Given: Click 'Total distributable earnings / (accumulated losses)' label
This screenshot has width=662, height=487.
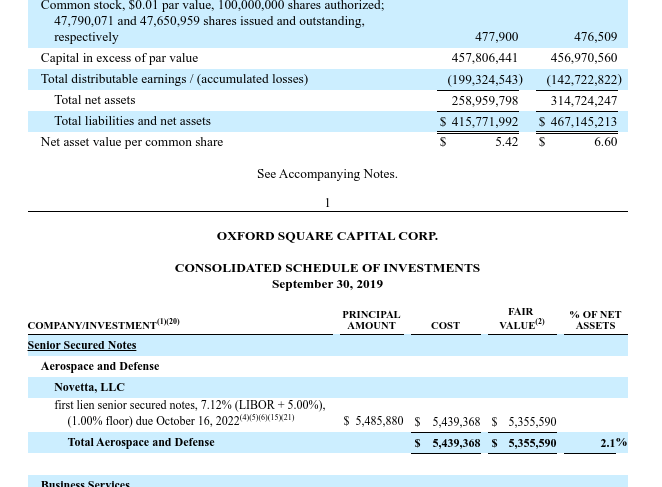Looking at the screenshot, I should click(x=174, y=79).
